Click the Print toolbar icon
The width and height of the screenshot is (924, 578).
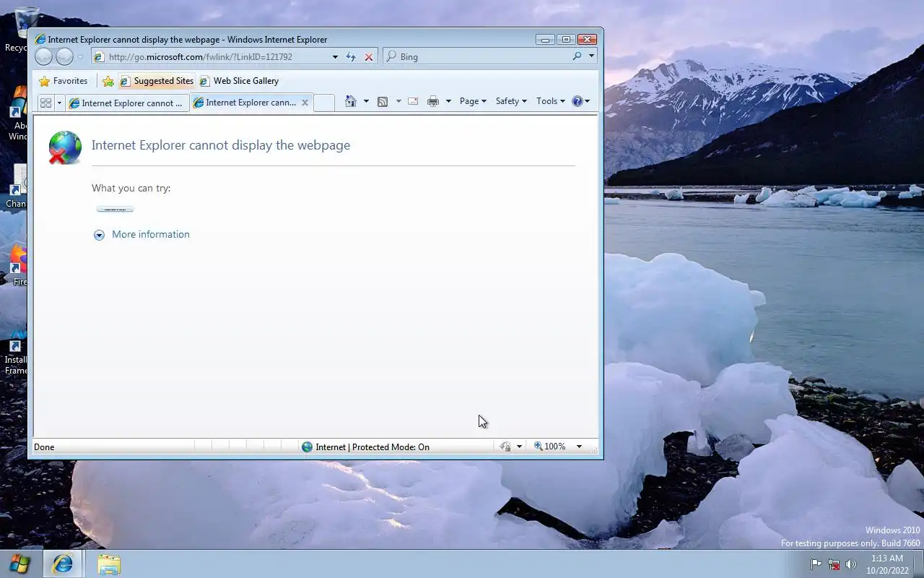point(433,101)
